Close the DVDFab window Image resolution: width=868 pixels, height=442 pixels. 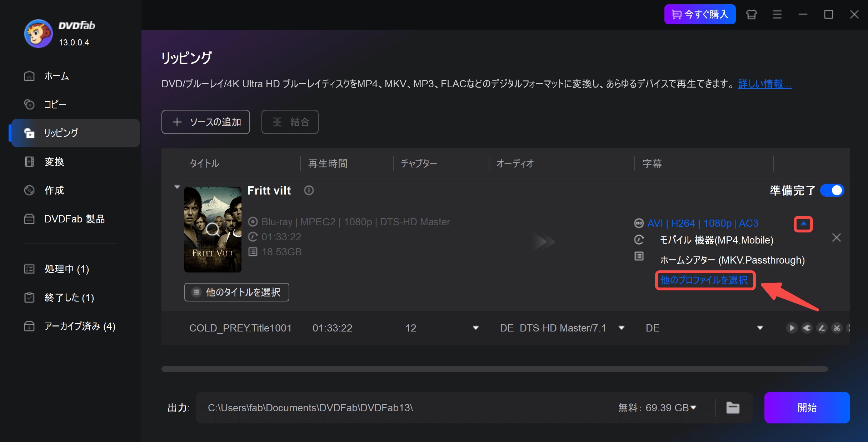click(854, 14)
